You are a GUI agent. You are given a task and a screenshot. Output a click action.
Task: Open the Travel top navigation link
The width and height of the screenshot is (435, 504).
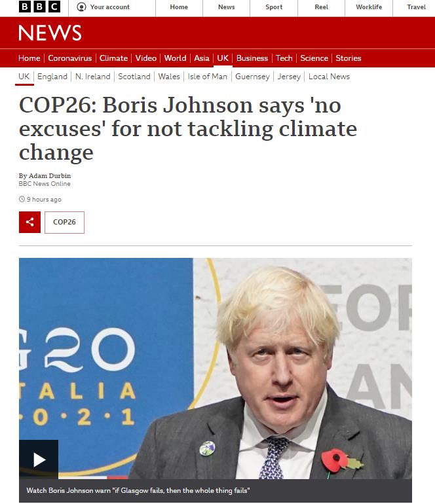(x=416, y=7)
